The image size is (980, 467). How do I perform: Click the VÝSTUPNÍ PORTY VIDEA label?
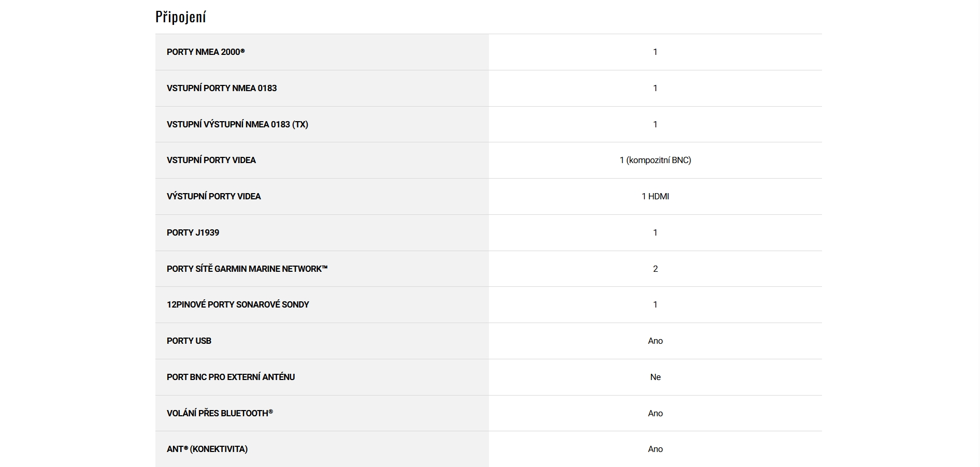click(214, 196)
